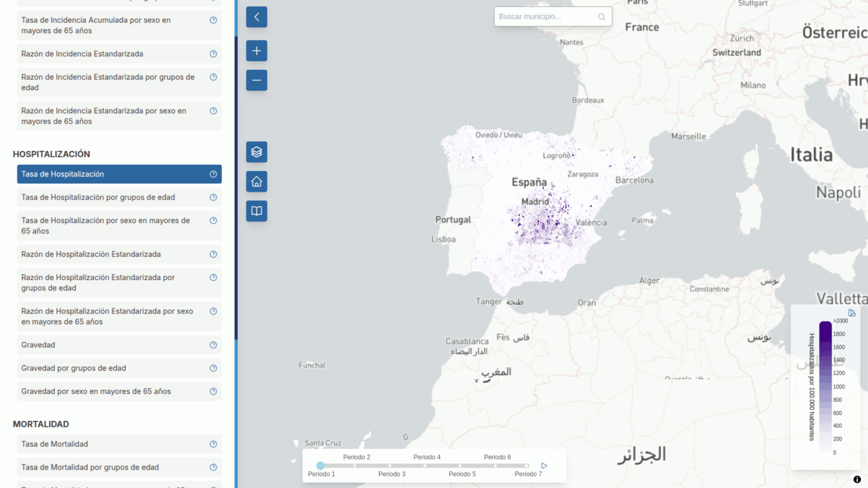This screenshot has width=868, height=488.
Task: Play the period timeline animation
Action: pos(544,465)
